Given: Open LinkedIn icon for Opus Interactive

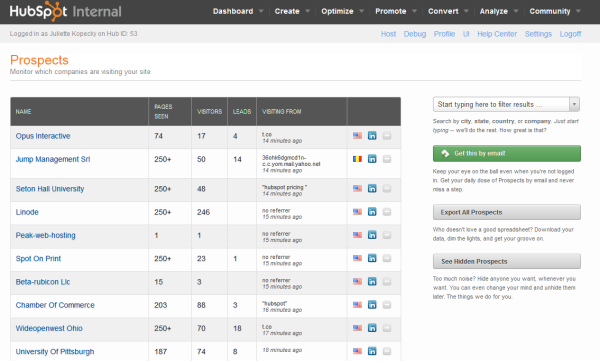Looking at the screenshot, I should [372, 136].
